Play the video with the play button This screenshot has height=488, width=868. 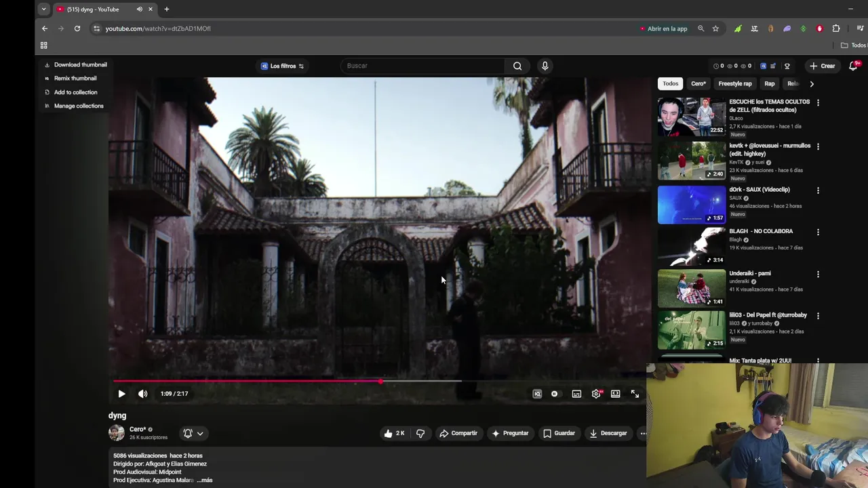tap(121, 394)
